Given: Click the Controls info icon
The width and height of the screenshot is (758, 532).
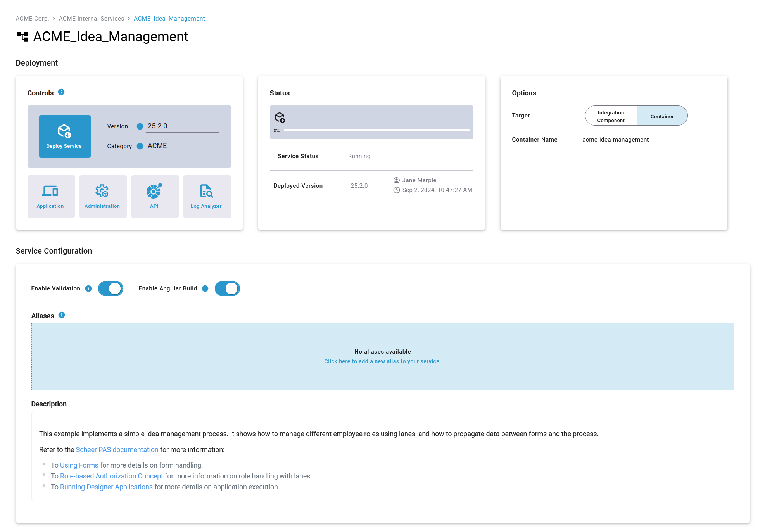Looking at the screenshot, I should click(61, 92).
